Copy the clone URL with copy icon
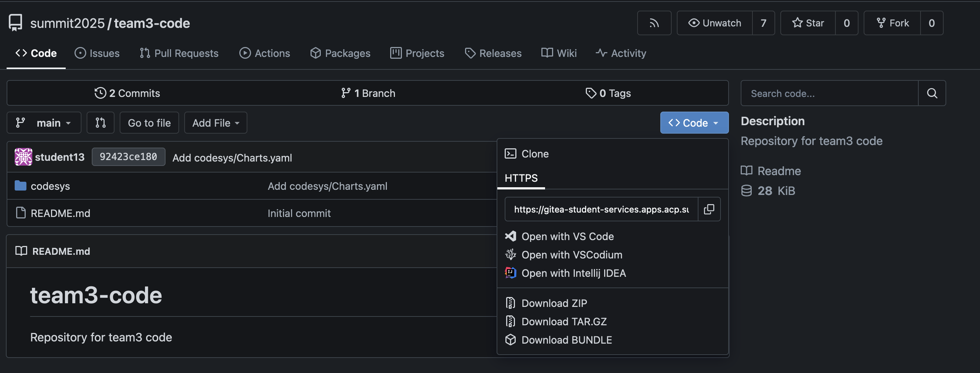980x373 pixels. (x=709, y=209)
